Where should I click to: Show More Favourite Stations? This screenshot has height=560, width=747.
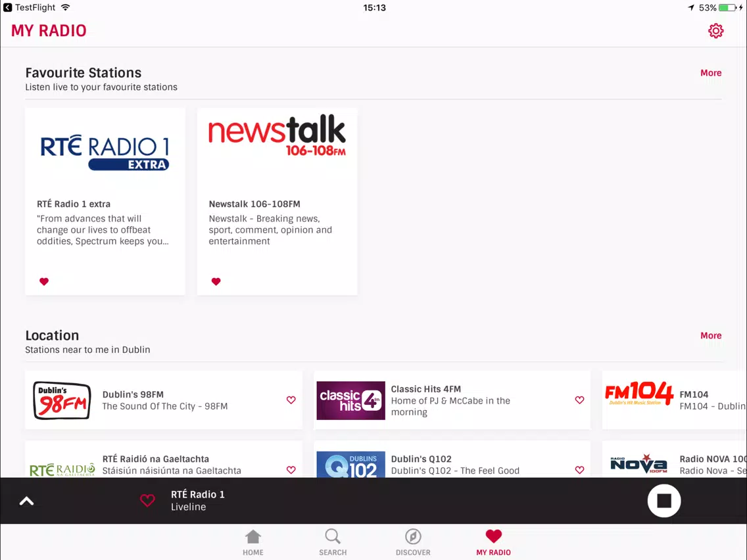point(711,73)
